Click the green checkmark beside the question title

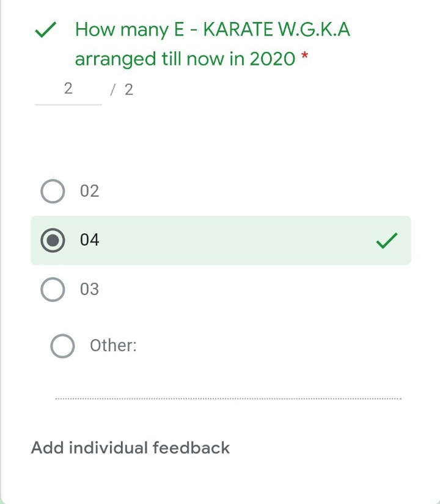click(x=46, y=30)
